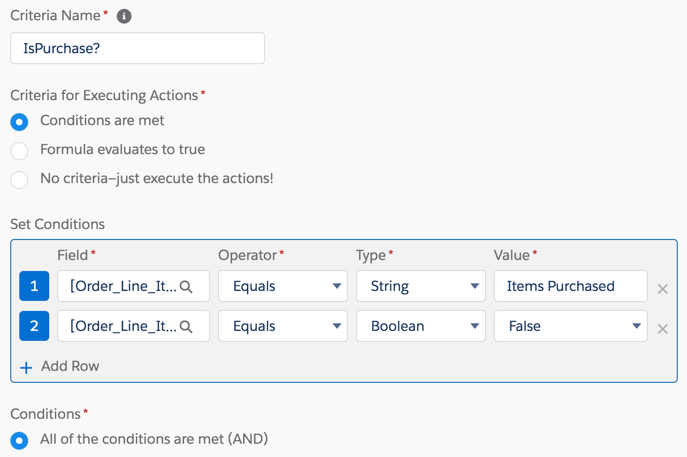Click the blue row number 2 badge
This screenshot has width=687, height=457.
pyautogui.click(x=34, y=326)
